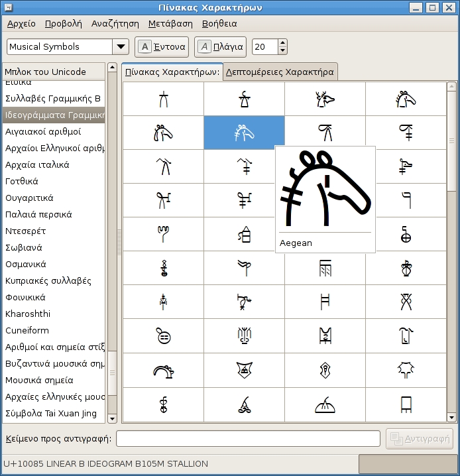Image resolution: width=460 pixels, height=476 pixels.
Task: Select Γοτθικά script block
Action: tap(22, 182)
